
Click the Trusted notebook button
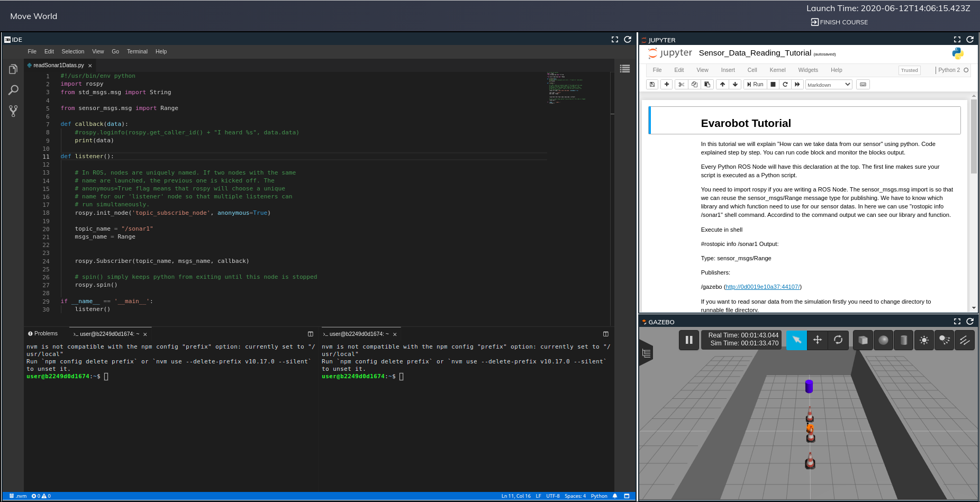[909, 70]
